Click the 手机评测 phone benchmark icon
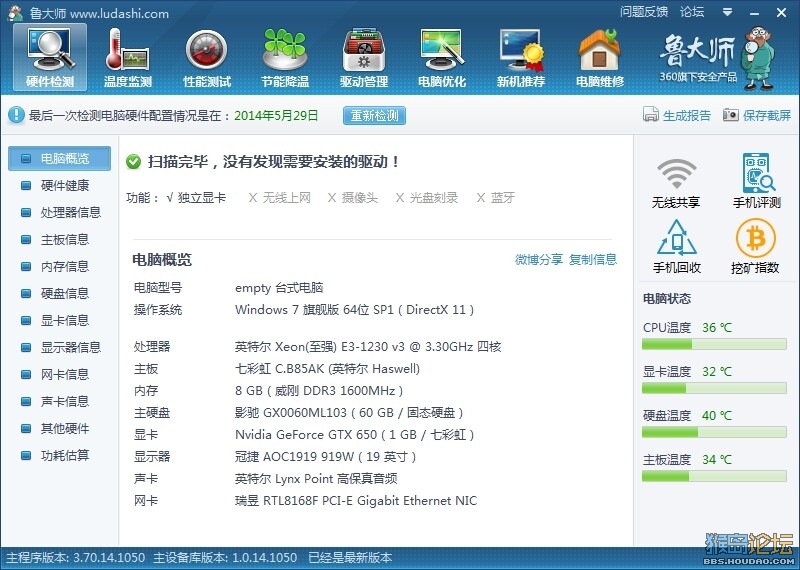The width and height of the screenshot is (800, 570). [x=758, y=172]
